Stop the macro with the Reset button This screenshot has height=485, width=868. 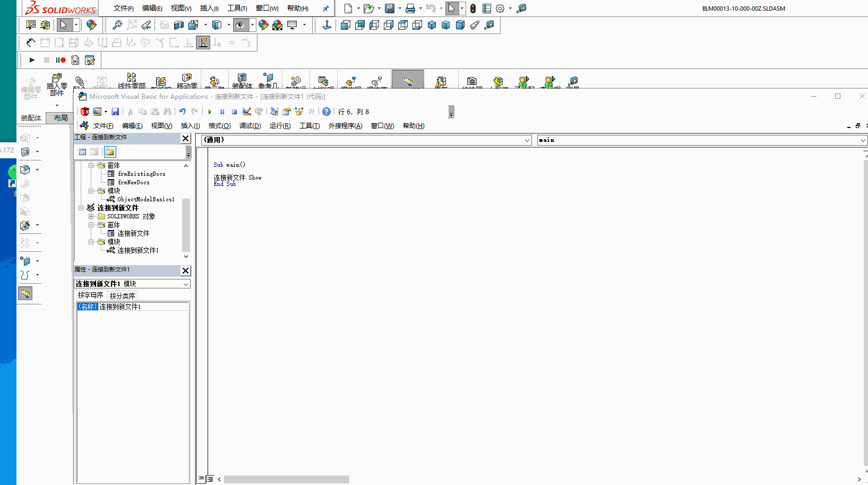click(234, 112)
